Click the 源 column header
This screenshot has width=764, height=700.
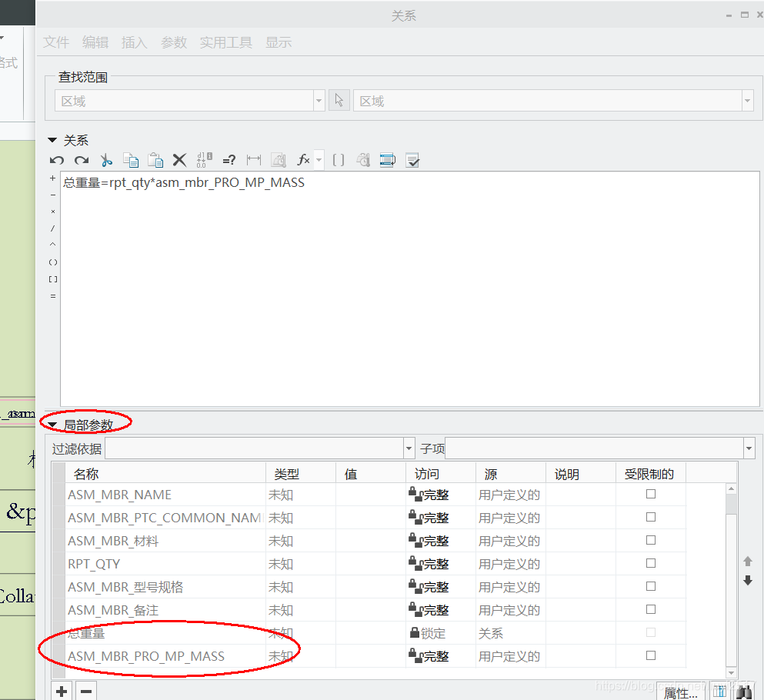[x=511, y=474]
